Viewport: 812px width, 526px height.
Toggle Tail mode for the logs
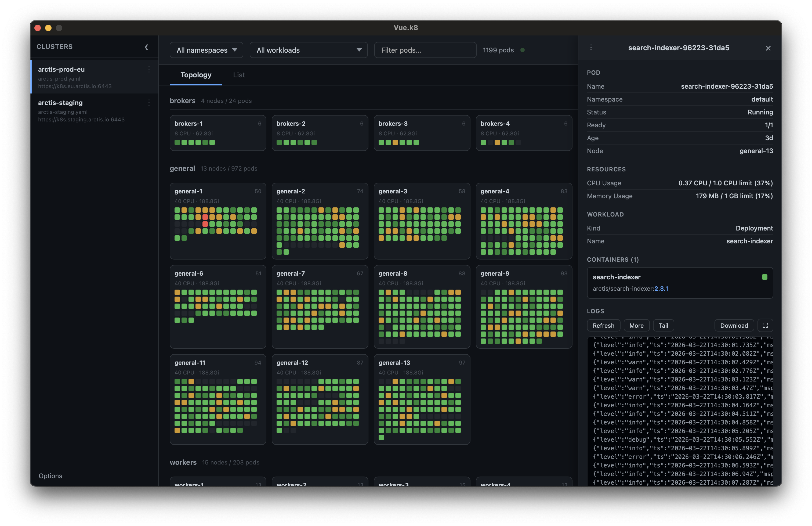[x=663, y=325]
